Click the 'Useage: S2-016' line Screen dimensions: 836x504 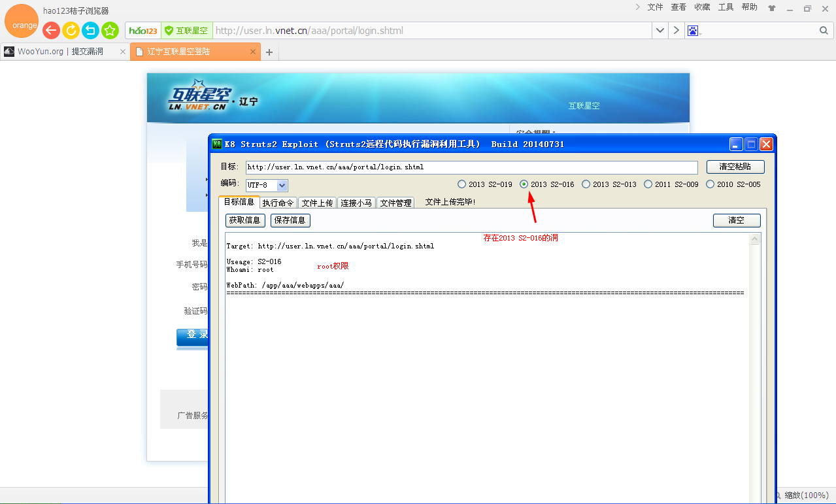254,261
